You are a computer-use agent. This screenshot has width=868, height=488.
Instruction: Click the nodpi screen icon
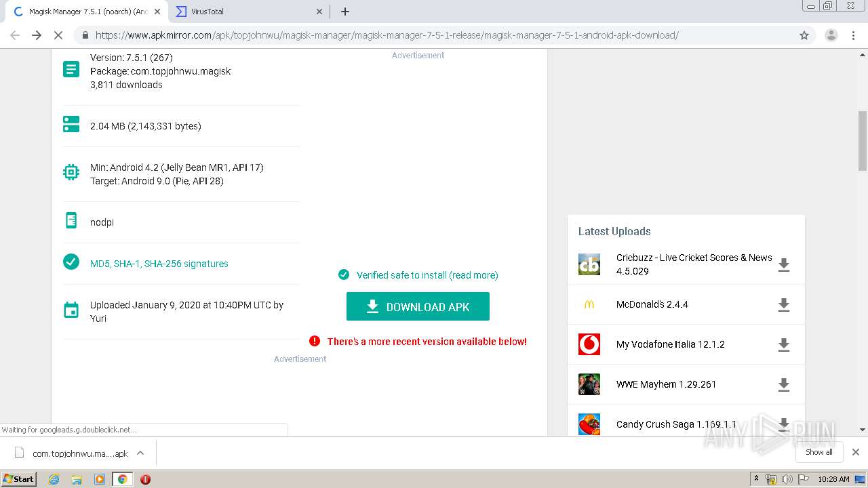click(71, 220)
